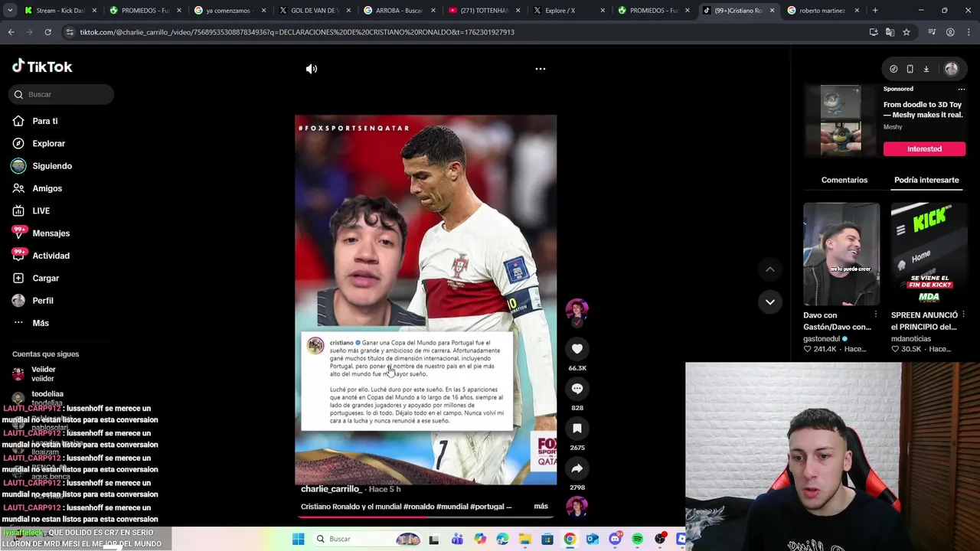Open mdanoticias creator profile link
Image resolution: width=980 pixels, height=551 pixels.
(x=911, y=338)
